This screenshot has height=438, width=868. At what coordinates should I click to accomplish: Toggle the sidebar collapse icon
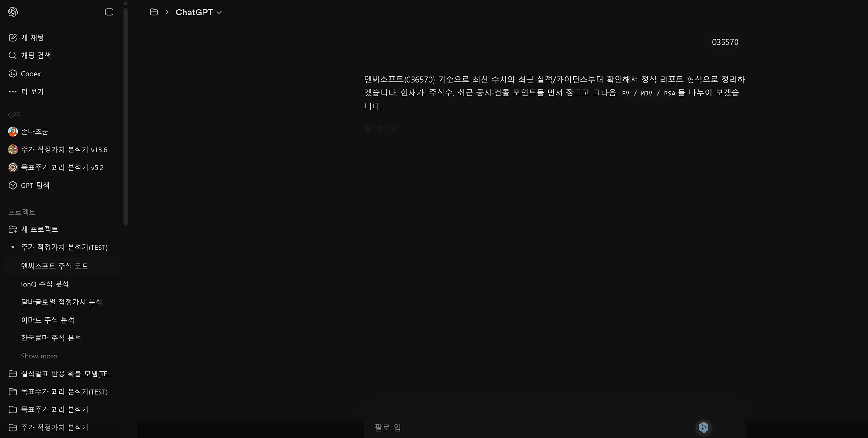pyautogui.click(x=109, y=12)
